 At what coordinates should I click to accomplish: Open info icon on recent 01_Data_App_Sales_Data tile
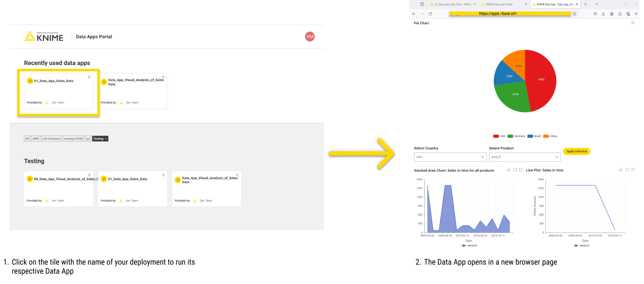(x=89, y=77)
